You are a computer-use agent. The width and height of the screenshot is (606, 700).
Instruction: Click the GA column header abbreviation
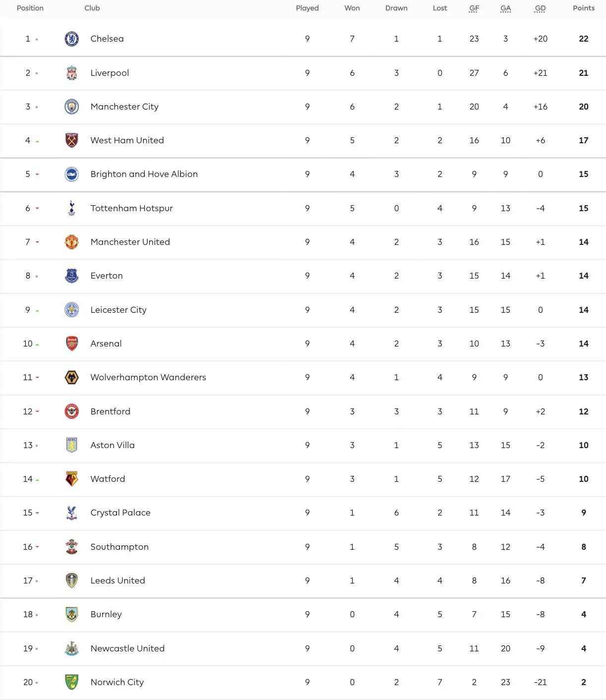[505, 8]
